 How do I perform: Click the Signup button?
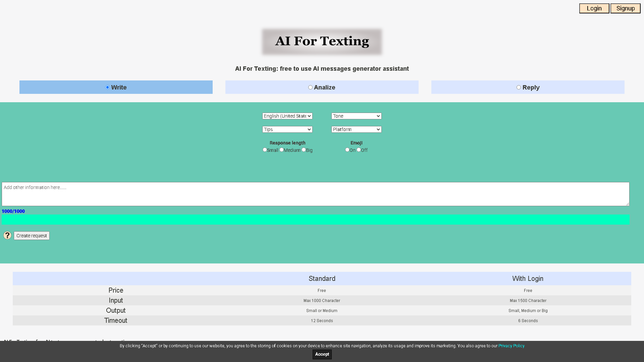[625, 8]
